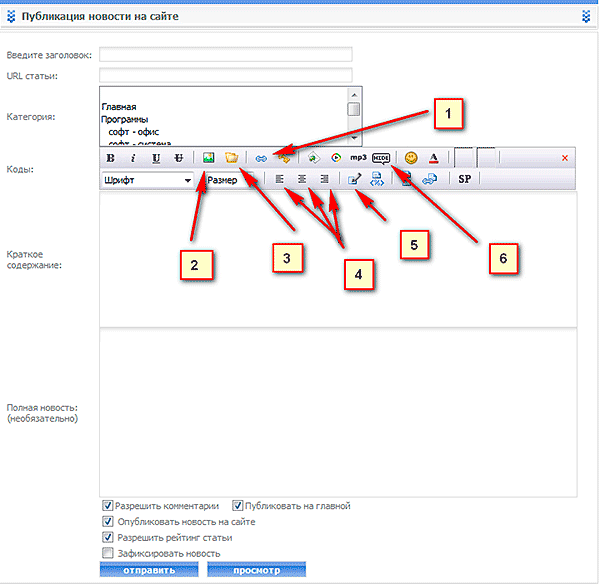Viewport: 600px width, 585px height.
Task: Select 'Программы' in the category list
Action: coord(124,118)
